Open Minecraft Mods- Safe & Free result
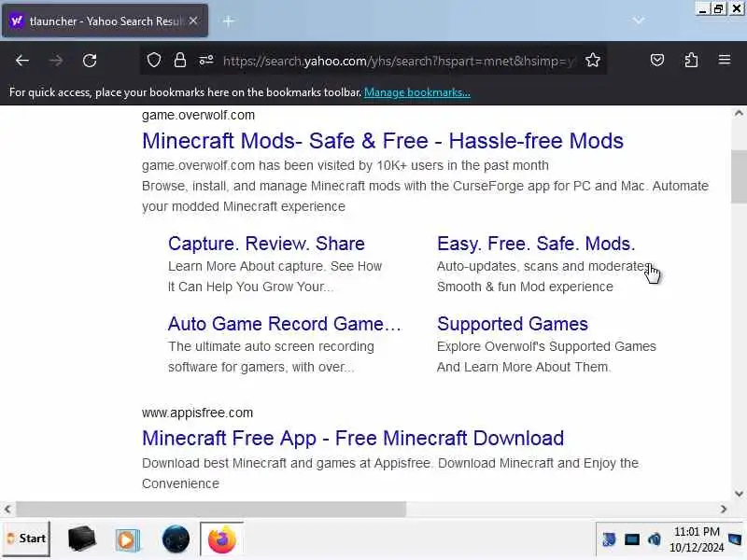Image resolution: width=747 pixels, height=560 pixels. tap(383, 141)
